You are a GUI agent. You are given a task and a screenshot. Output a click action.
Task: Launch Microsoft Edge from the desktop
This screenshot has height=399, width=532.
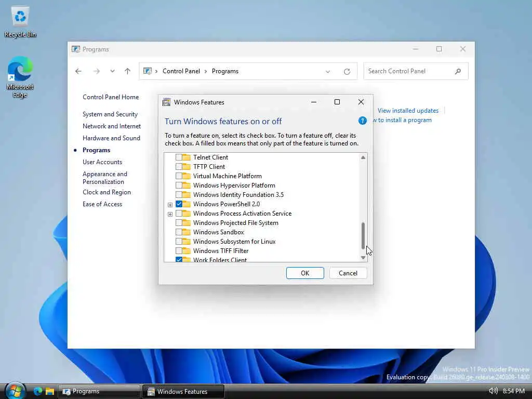tap(20, 77)
